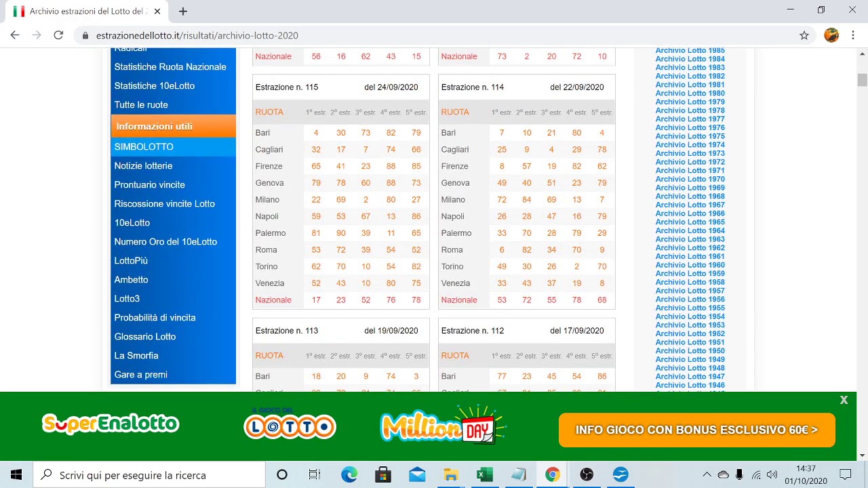Open network settings in tray

[x=756, y=474]
